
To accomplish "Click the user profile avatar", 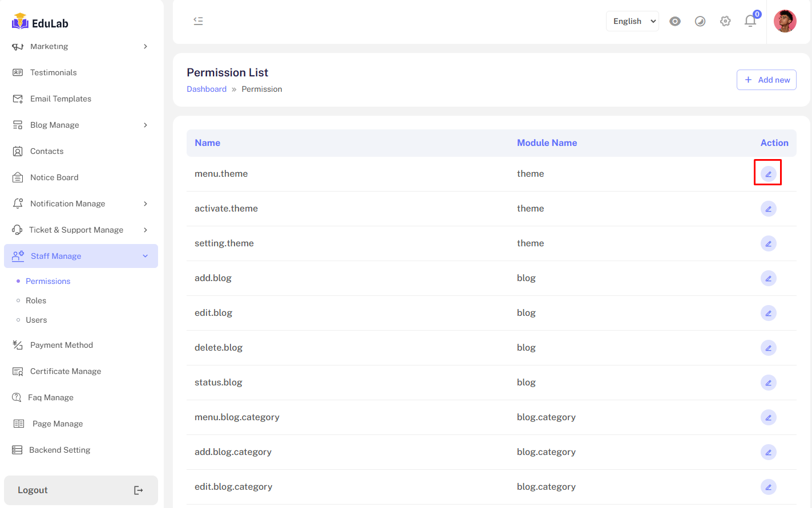I will (785, 21).
